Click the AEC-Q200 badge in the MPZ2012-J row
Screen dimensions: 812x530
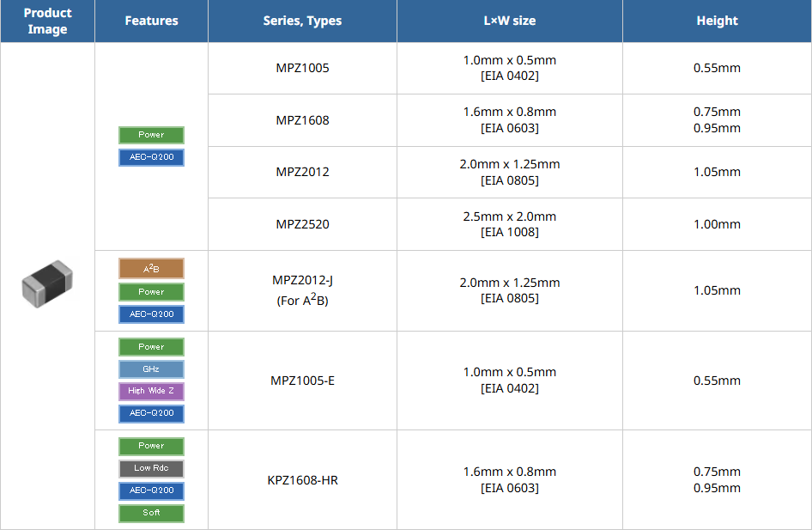151,314
